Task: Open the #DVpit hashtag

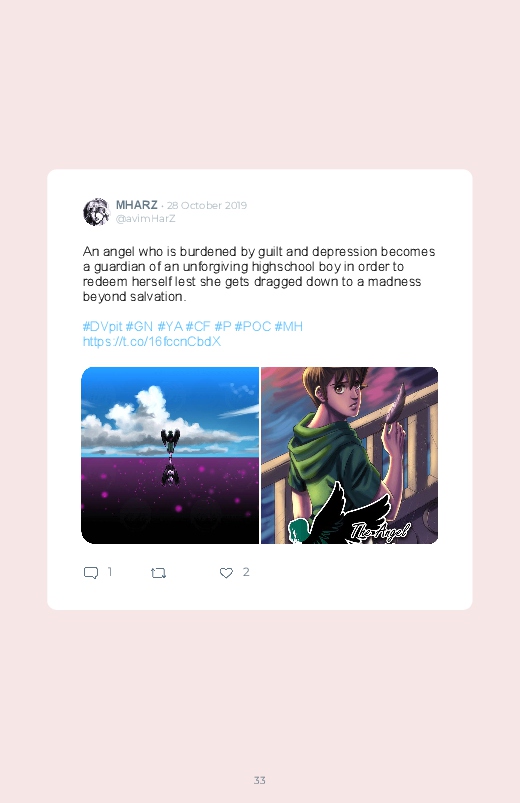Action: (102, 327)
